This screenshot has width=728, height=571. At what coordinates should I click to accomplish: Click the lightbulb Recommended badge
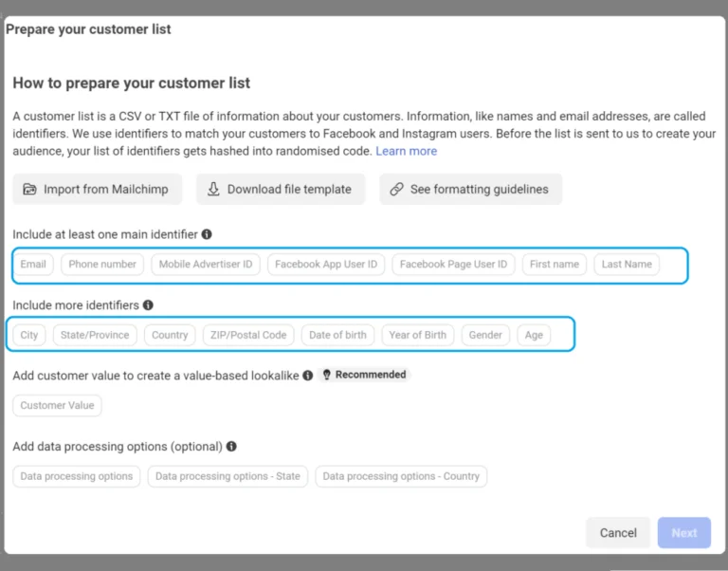pyautogui.click(x=364, y=375)
